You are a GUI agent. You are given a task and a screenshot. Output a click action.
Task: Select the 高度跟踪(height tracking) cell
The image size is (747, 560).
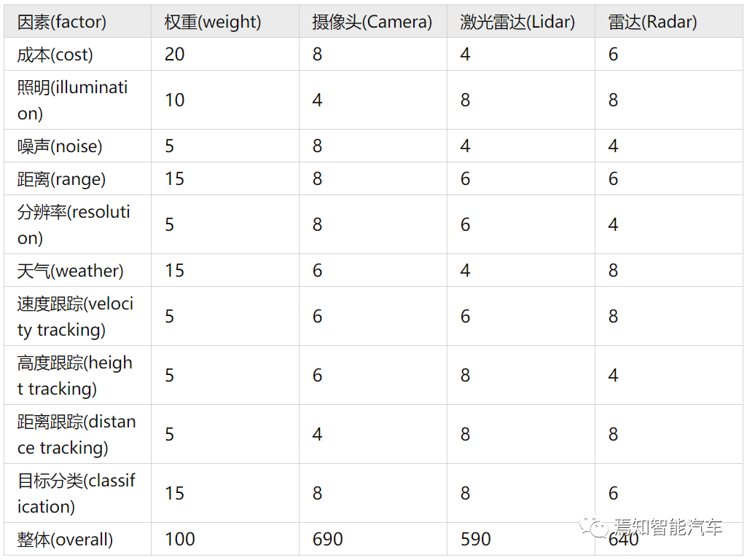point(75,375)
